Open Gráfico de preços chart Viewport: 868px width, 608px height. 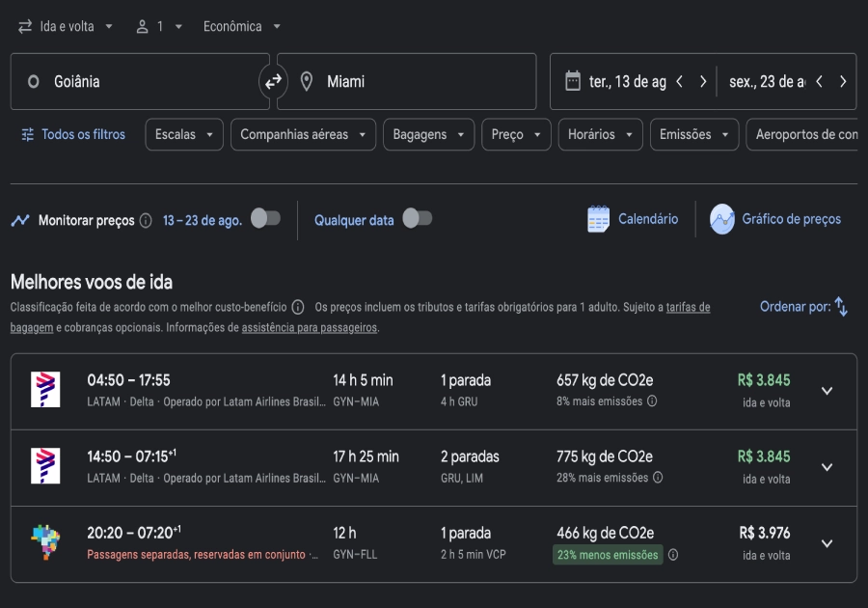(776, 219)
